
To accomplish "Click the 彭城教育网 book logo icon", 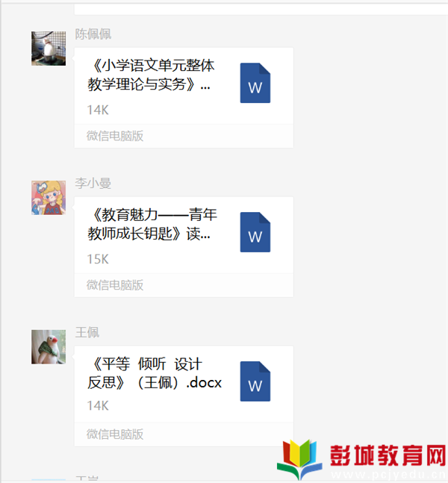I will coord(299,458).
